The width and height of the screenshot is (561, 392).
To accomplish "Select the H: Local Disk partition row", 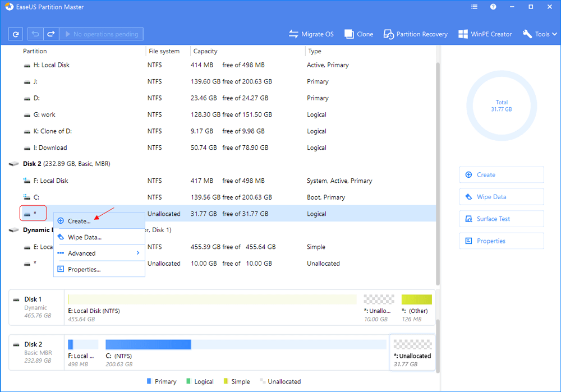I will tap(218, 65).
